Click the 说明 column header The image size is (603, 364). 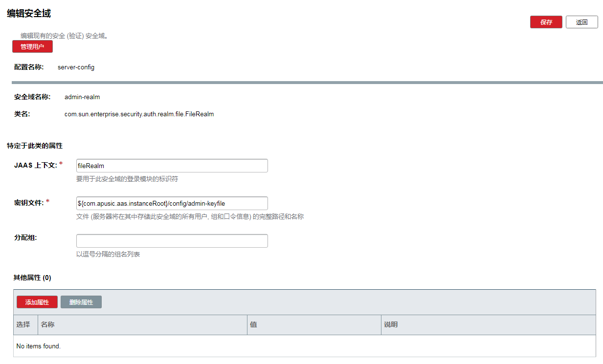tap(391, 325)
